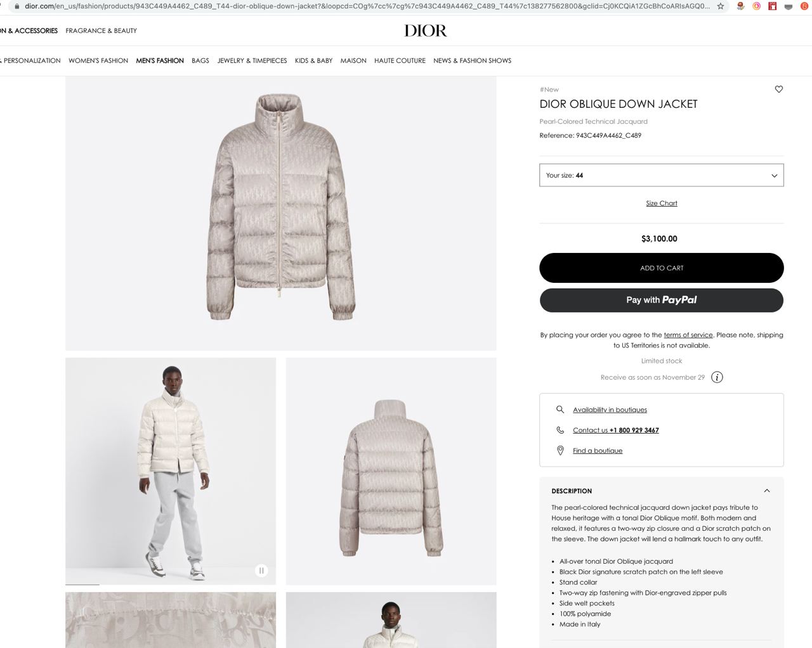The image size is (812, 648).
Task: Click the Dior logo at the top
Action: tap(426, 30)
